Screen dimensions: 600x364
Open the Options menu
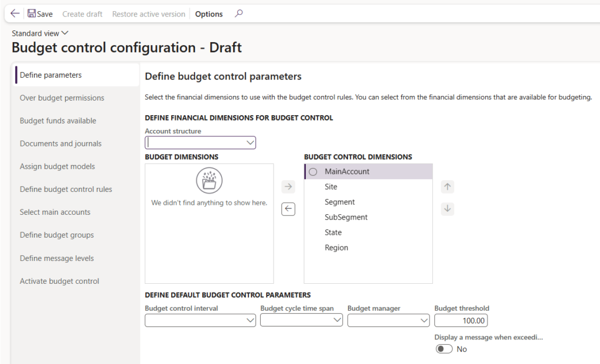(x=209, y=14)
